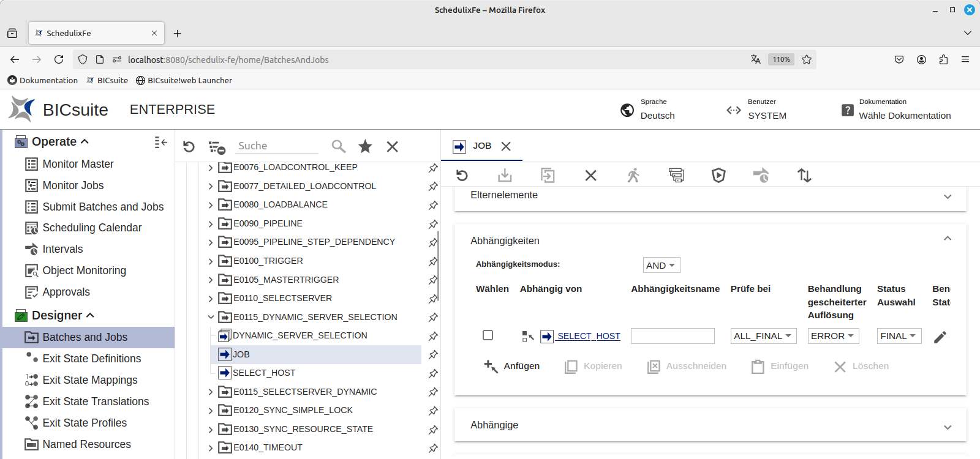Click the Suche search field

tap(277, 146)
